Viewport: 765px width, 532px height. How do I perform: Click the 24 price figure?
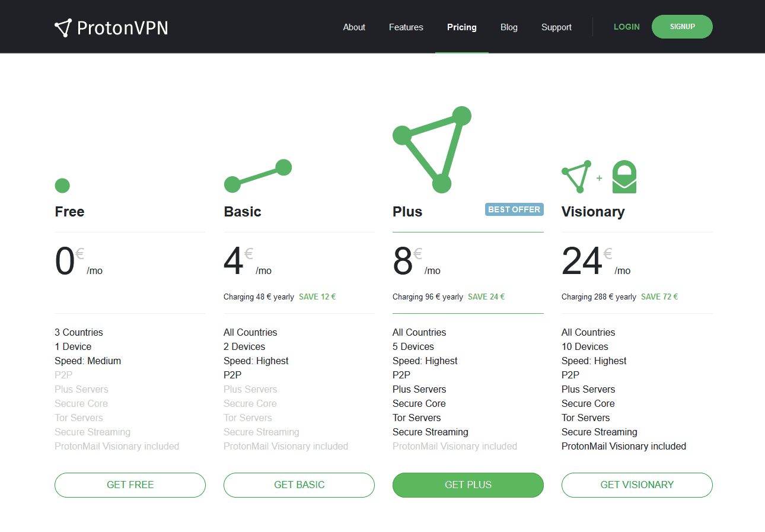(582, 262)
